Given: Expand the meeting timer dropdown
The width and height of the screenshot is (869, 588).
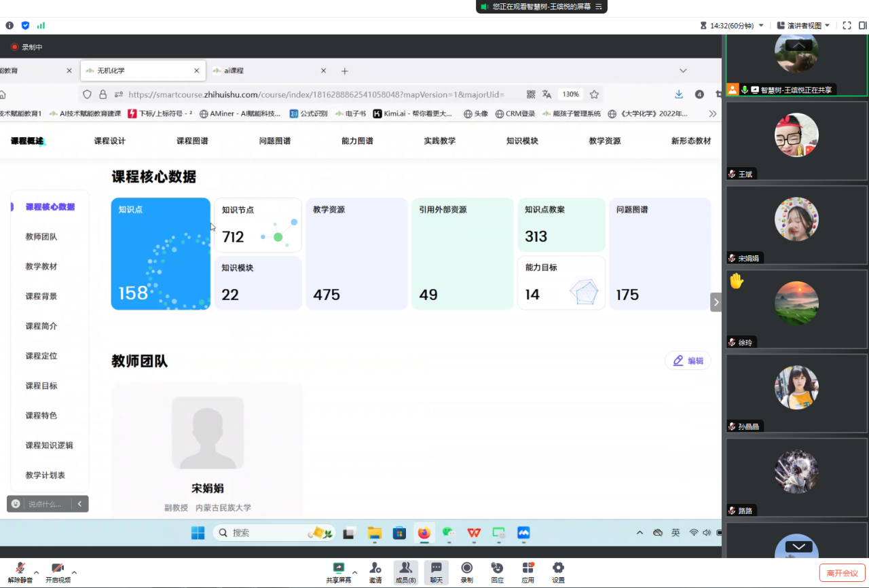Looking at the screenshot, I should tap(761, 26).
